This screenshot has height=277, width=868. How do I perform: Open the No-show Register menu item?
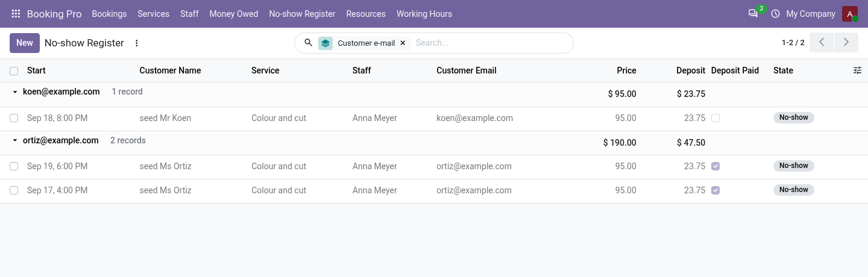pos(302,14)
